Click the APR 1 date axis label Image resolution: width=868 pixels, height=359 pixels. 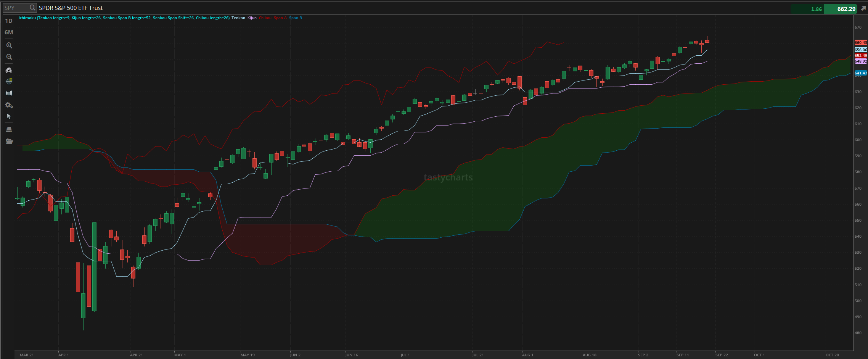tap(63, 355)
